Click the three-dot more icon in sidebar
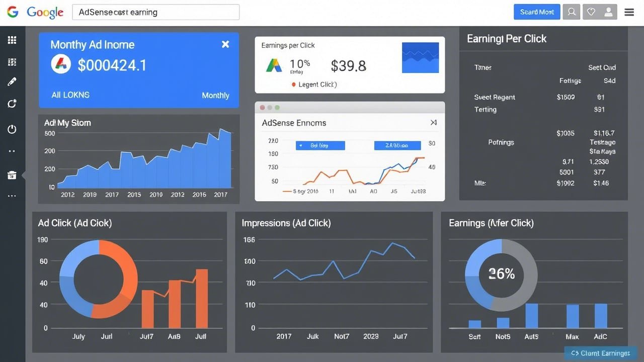Viewport: 644px width, 362px height. pyautogui.click(x=12, y=196)
